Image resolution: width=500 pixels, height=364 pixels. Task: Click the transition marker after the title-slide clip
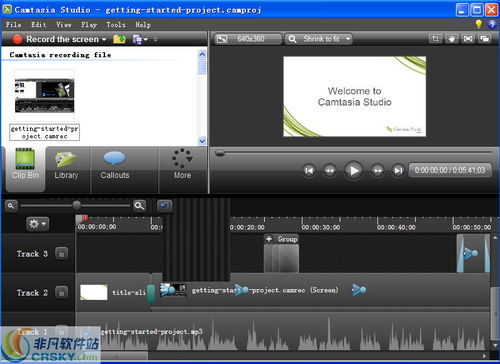click(x=151, y=293)
